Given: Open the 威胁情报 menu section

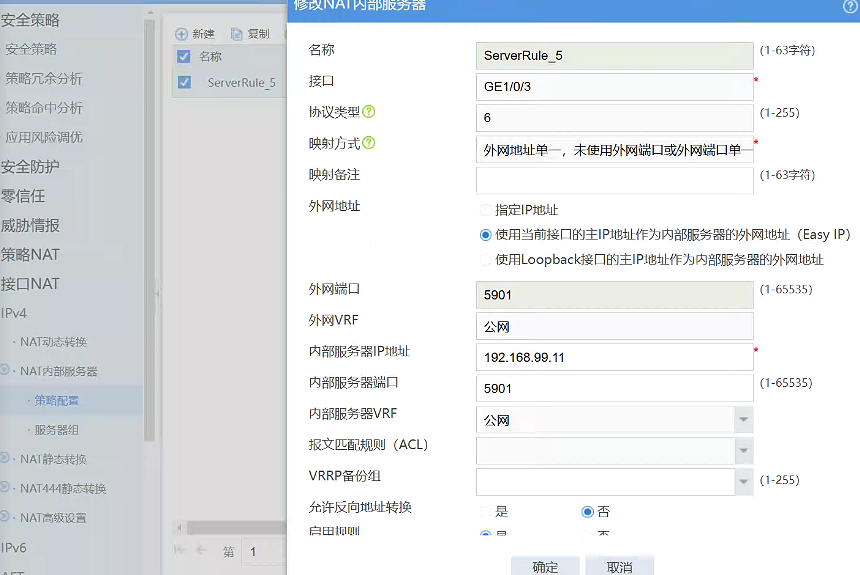Looking at the screenshot, I should click(x=30, y=225).
